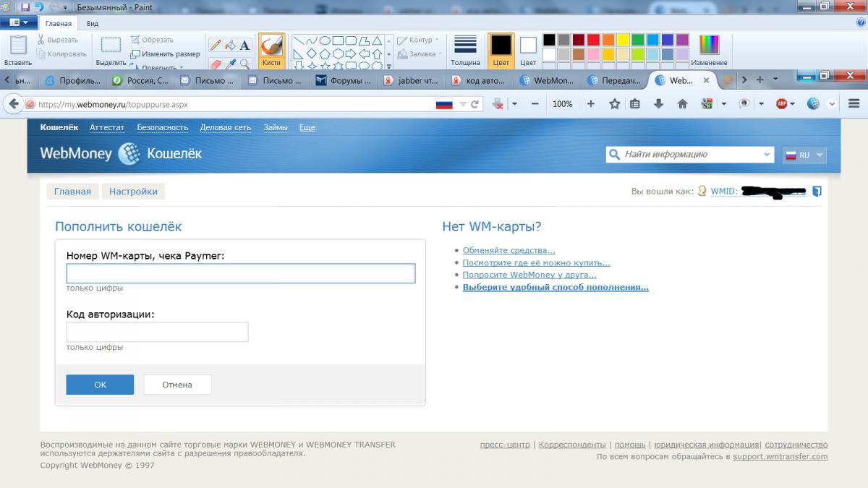Click the browser downloads arrow icon

pyautogui.click(x=658, y=104)
